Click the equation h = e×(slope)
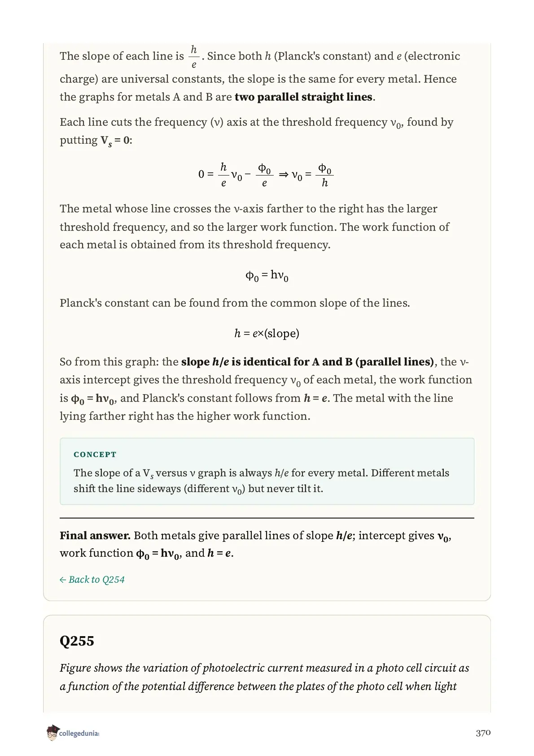Screen dimensions: 534x756 [267, 333]
